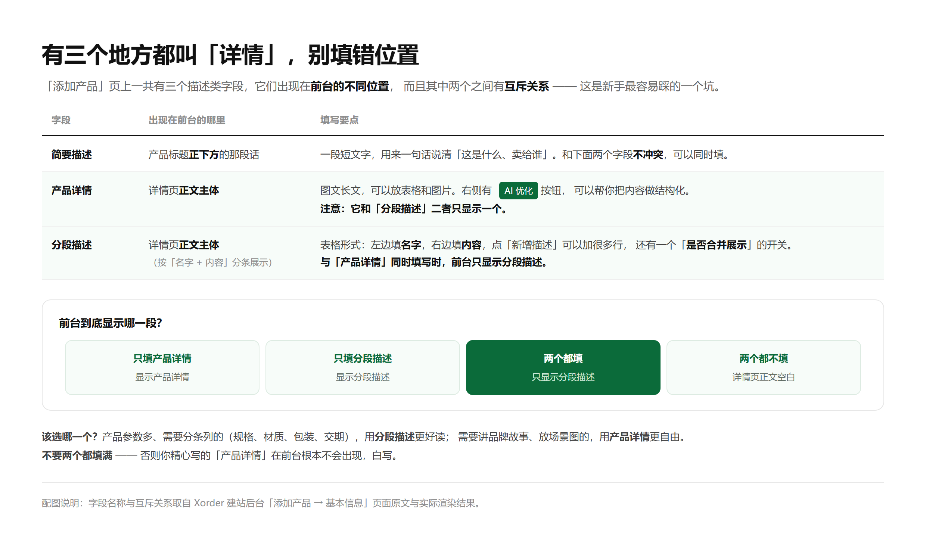Click '详情页正文空白' text in the last card
926x560 pixels.
click(x=764, y=377)
